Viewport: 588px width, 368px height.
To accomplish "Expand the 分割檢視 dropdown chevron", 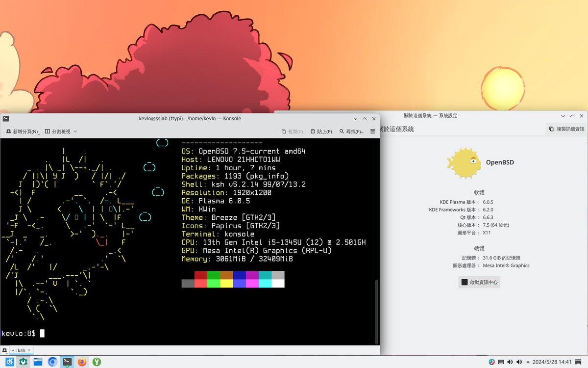I will [x=75, y=131].
